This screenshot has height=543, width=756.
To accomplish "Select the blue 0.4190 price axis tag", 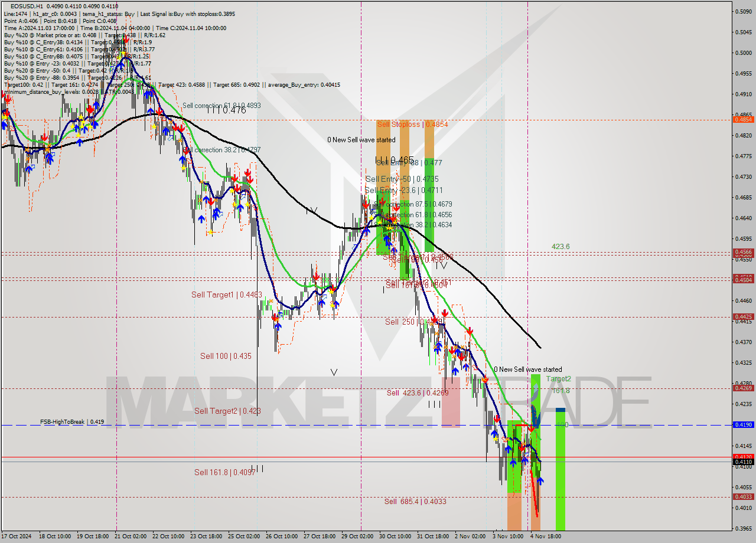I will point(743,425).
